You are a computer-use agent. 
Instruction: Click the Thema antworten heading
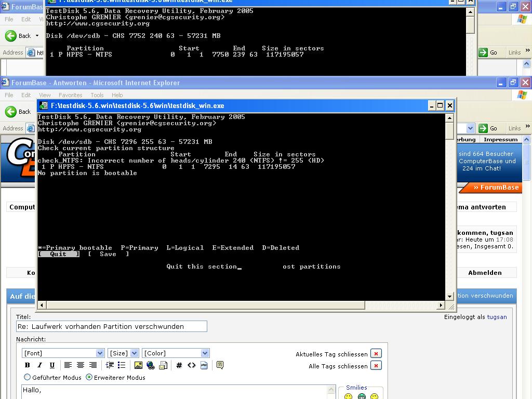click(481, 207)
